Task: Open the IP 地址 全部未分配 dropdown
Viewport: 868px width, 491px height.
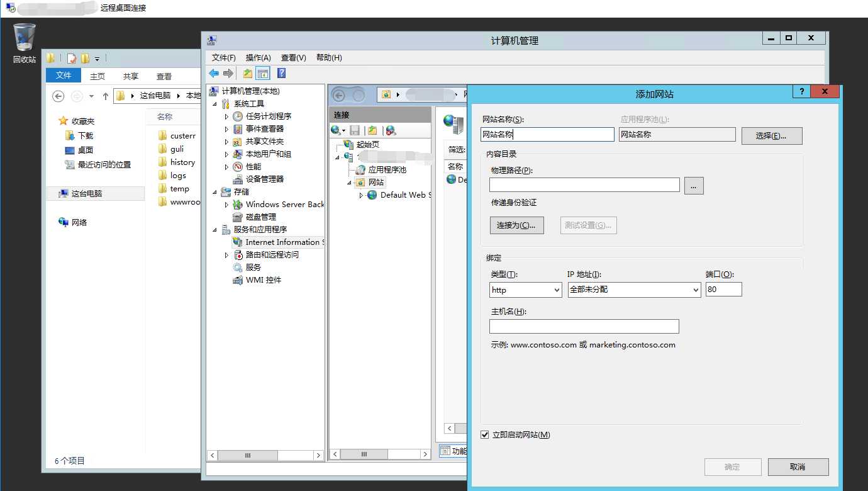Action: click(x=634, y=290)
